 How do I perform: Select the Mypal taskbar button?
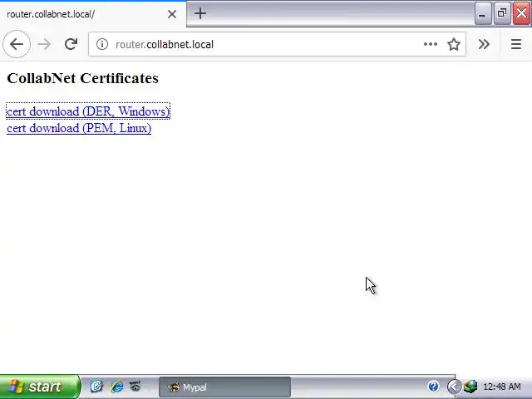224,387
